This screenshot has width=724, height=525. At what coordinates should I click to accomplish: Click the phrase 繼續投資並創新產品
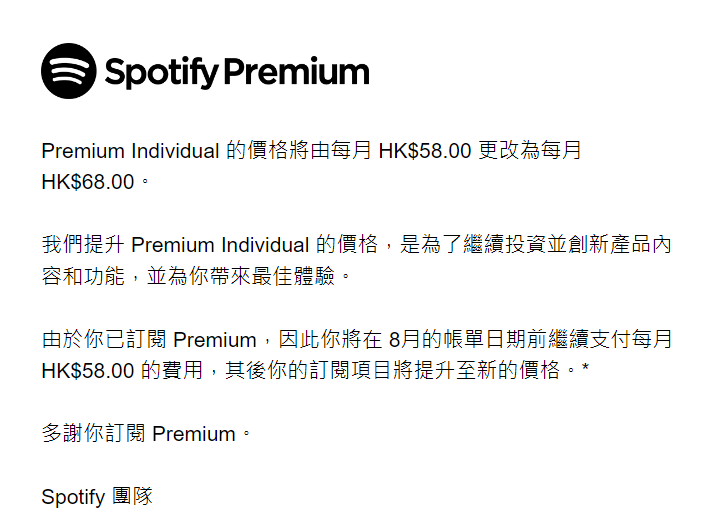(546, 245)
